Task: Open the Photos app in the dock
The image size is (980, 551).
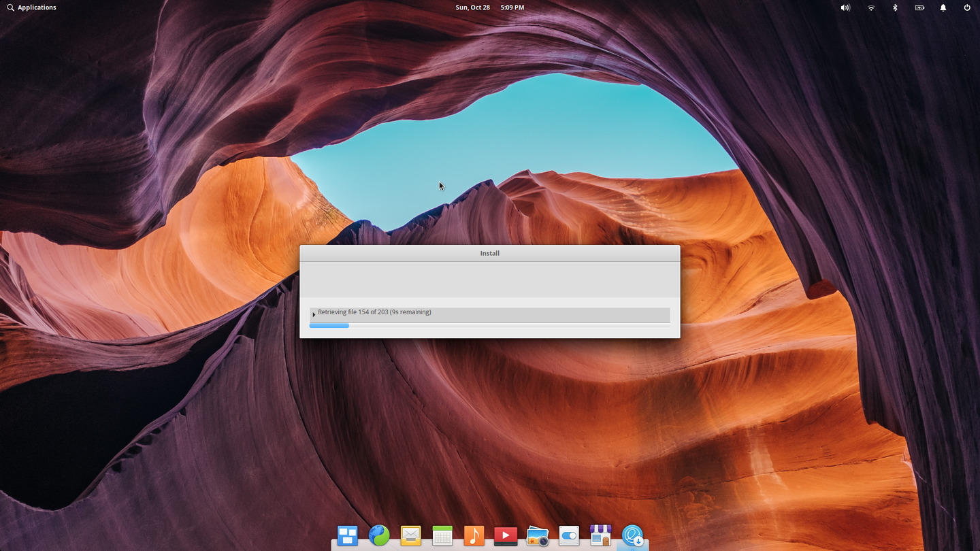Action: pos(538,536)
